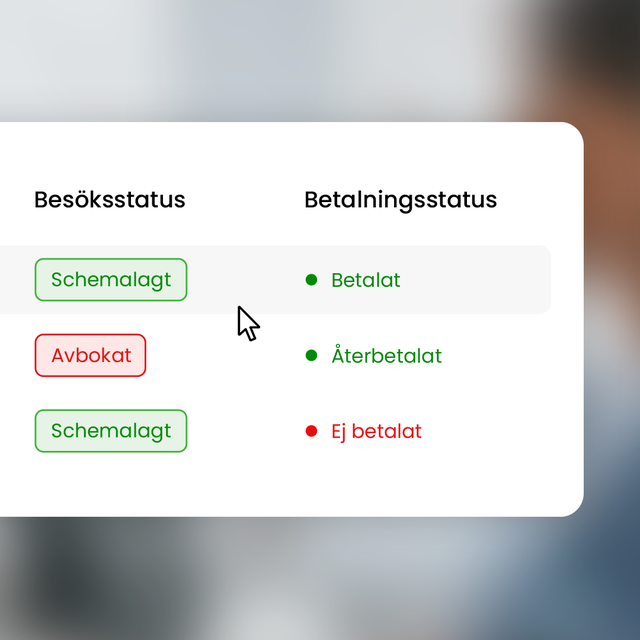Viewport: 640px width, 640px height.
Task: Click the blank card area above Betalningsstatus
Action: pyautogui.click(x=401, y=155)
